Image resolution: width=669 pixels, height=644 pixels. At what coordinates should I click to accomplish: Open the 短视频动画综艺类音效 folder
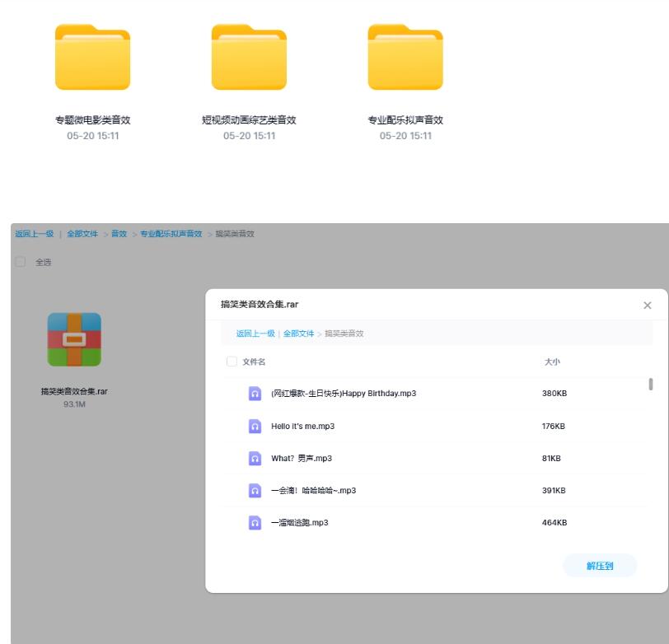click(x=248, y=58)
